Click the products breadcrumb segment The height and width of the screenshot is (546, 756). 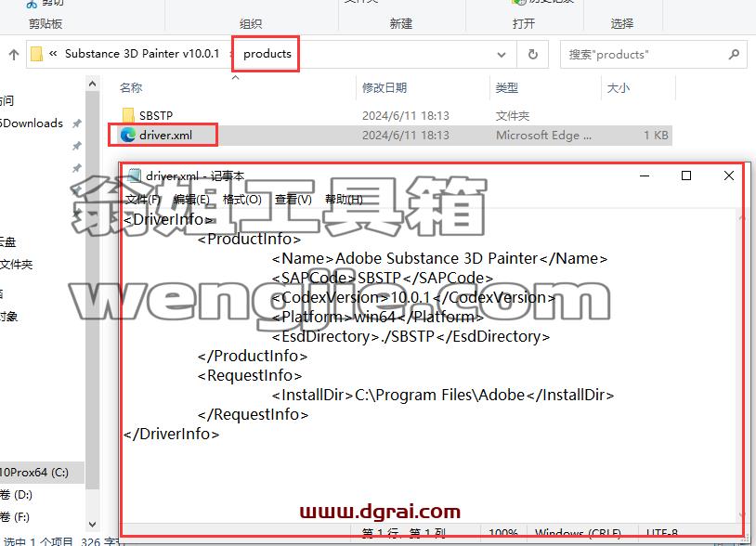tap(267, 54)
